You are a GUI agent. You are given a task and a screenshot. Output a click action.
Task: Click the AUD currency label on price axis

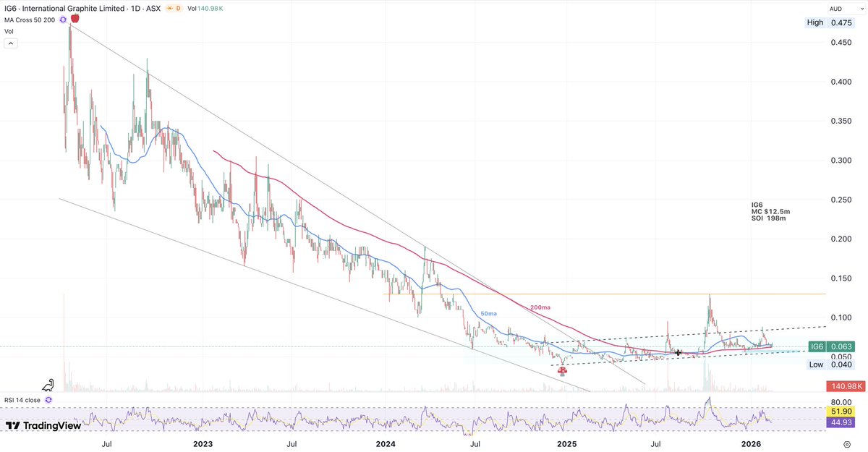pos(835,8)
